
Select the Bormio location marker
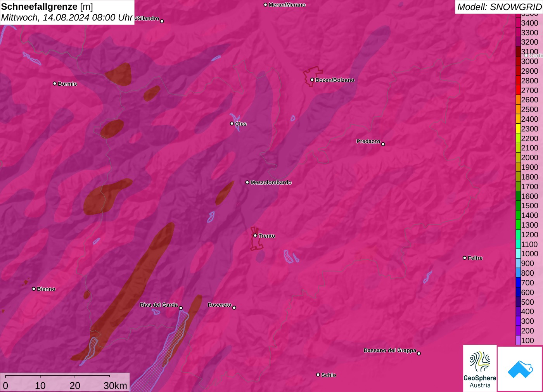click(55, 84)
